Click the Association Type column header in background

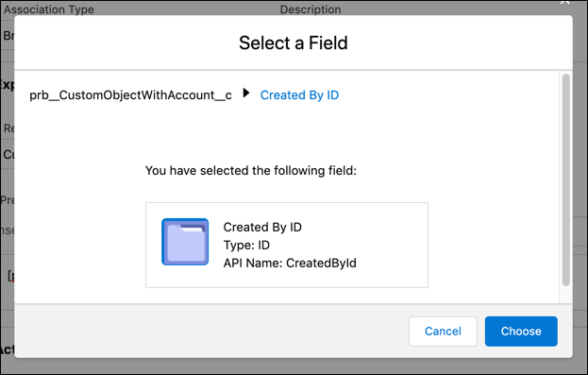[49, 9]
